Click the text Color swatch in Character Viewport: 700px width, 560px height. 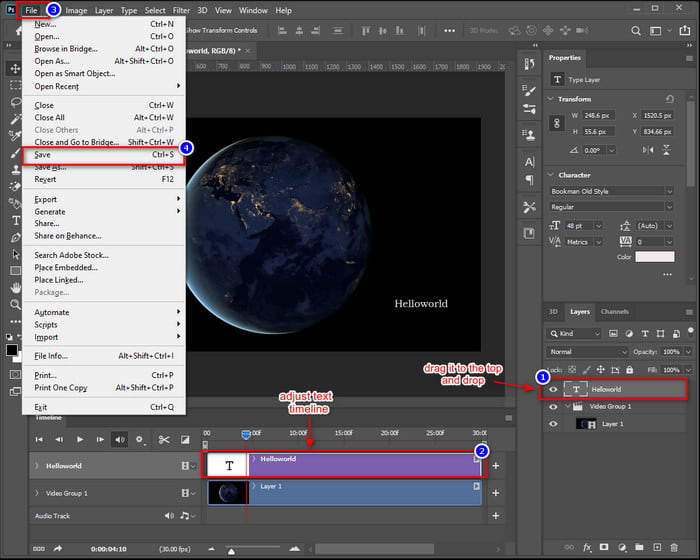tap(655, 257)
